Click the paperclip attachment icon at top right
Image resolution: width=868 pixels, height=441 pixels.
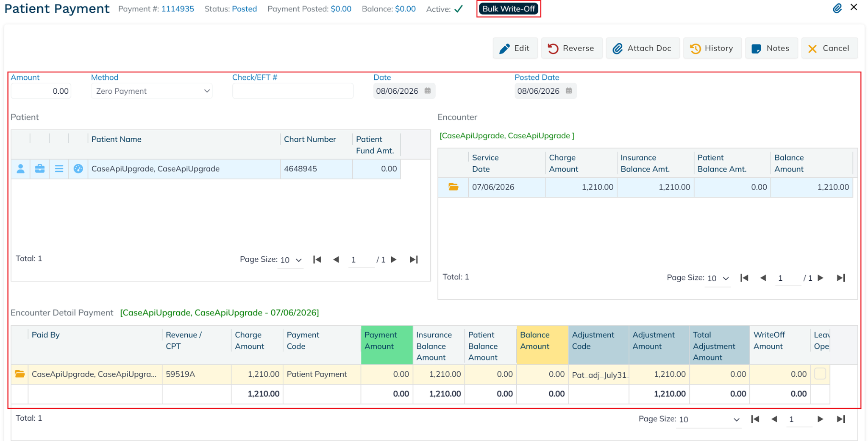tap(837, 8)
